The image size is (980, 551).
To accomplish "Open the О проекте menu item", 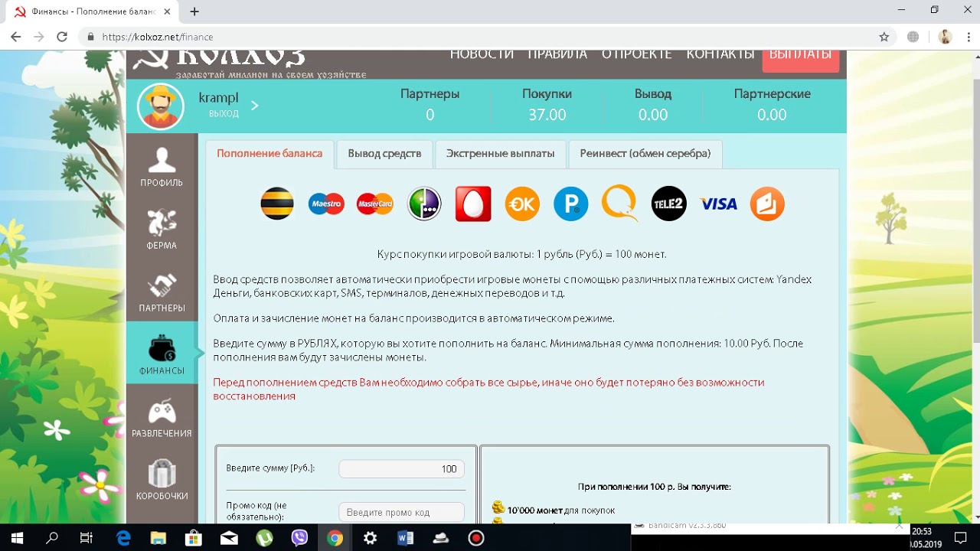I will click(x=636, y=54).
